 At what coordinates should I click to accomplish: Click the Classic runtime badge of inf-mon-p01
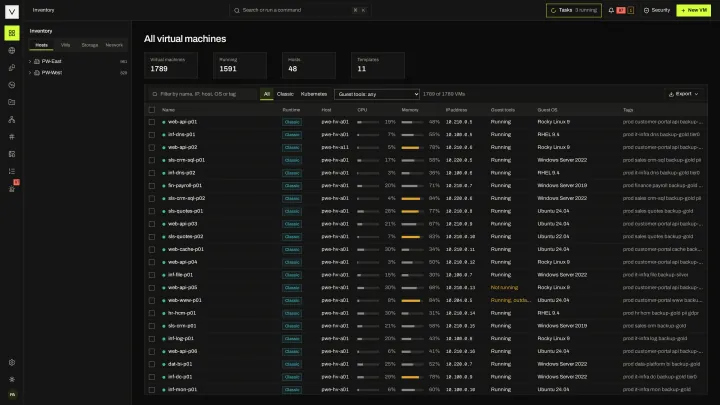click(x=292, y=389)
